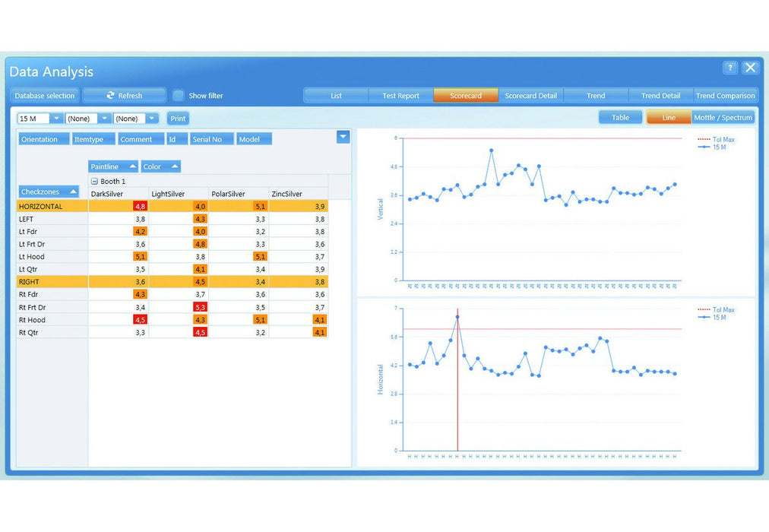Click the Checkzones sort arrow icon

[73, 192]
